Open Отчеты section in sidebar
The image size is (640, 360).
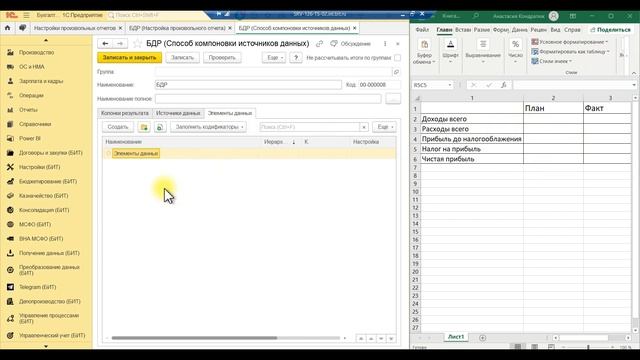click(x=28, y=110)
